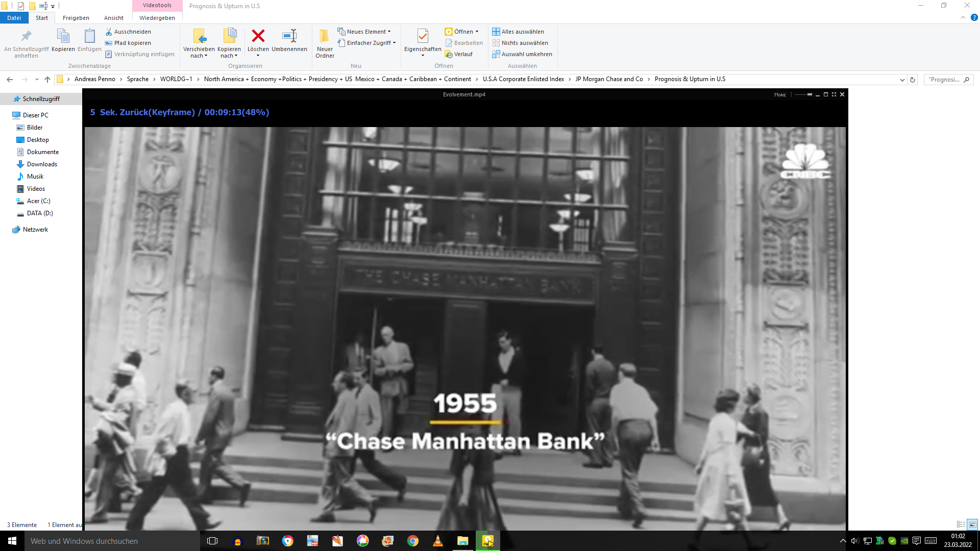Click the Prognosi... search box
The height and width of the screenshot is (551, 980).
point(948,80)
